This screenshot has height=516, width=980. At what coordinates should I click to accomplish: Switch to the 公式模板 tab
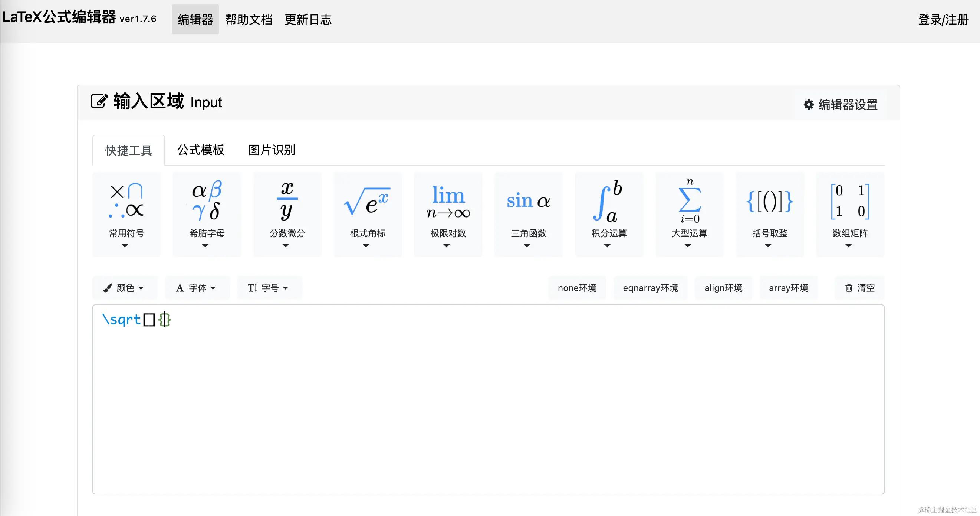201,150
